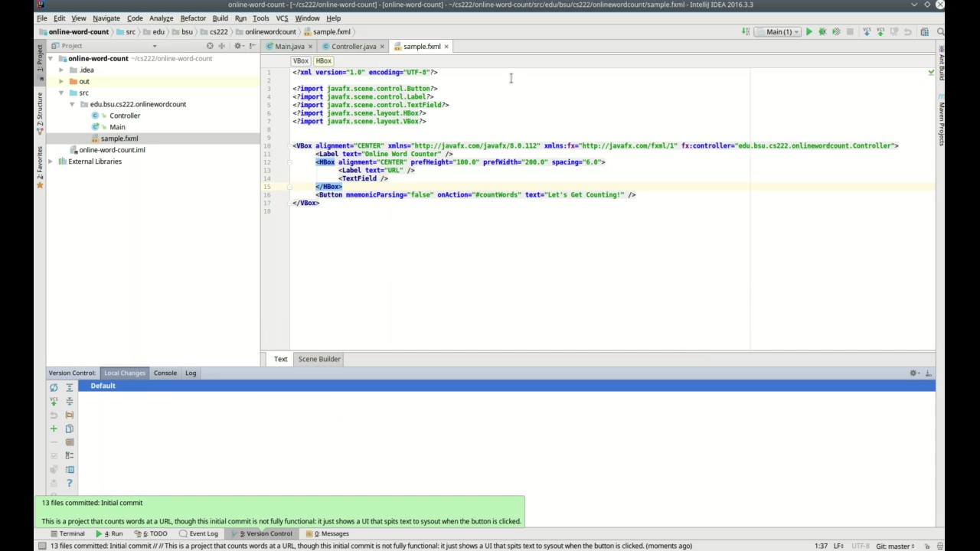Refresh VCS changes in Version Control panel

click(x=54, y=388)
